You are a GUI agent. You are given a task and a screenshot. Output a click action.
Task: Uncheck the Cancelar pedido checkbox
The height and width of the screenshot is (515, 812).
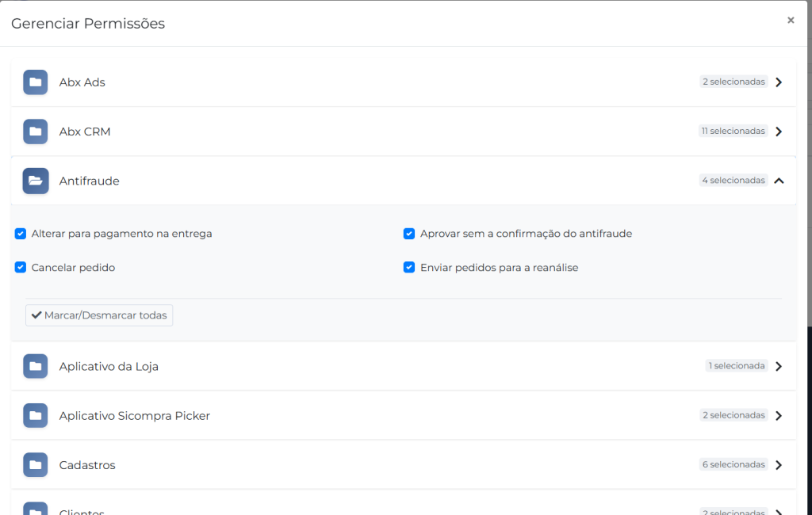[21, 268]
